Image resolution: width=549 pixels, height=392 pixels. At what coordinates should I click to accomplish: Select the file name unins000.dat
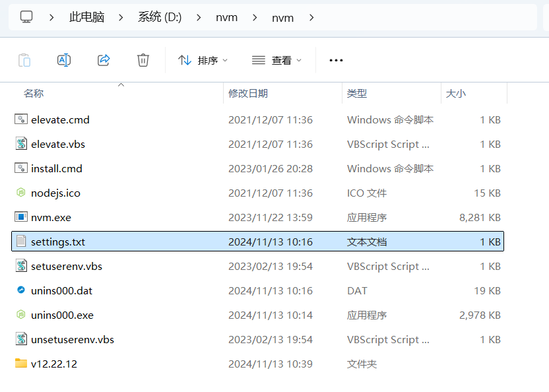click(61, 291)
